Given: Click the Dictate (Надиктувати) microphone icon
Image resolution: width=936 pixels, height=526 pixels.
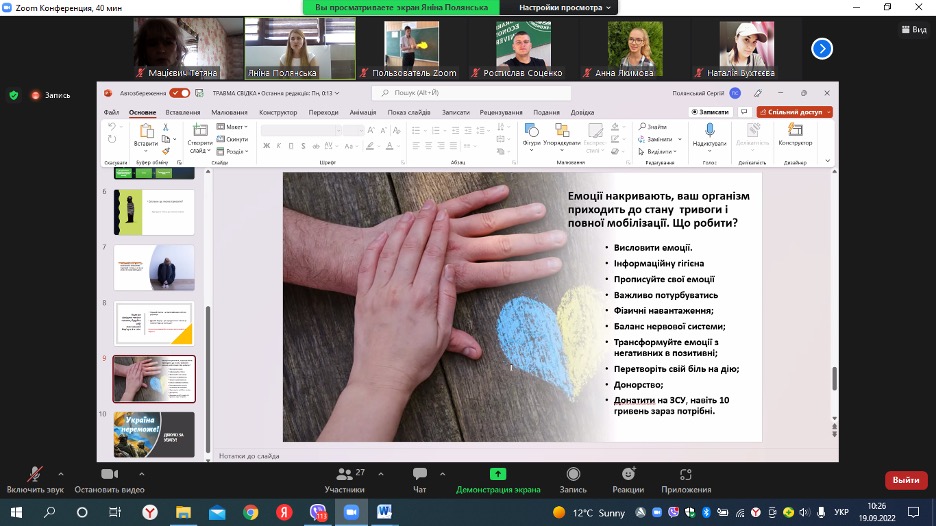Looking at the screenshot, I should coord(709,130).
